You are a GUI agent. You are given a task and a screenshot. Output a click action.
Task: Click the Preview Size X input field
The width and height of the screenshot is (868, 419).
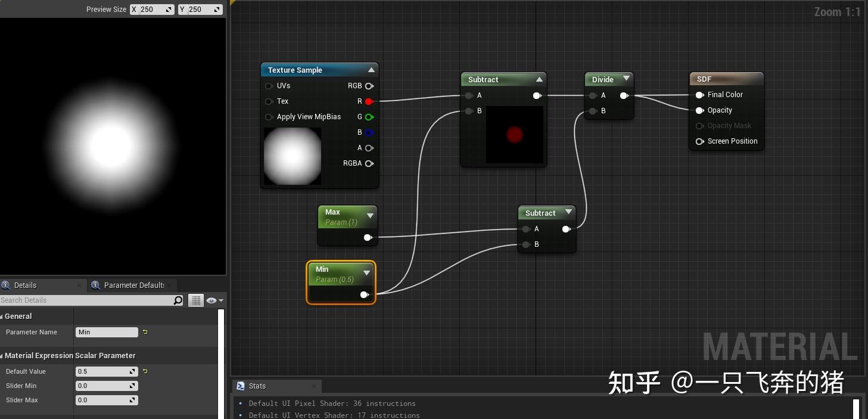coord(153,9)
